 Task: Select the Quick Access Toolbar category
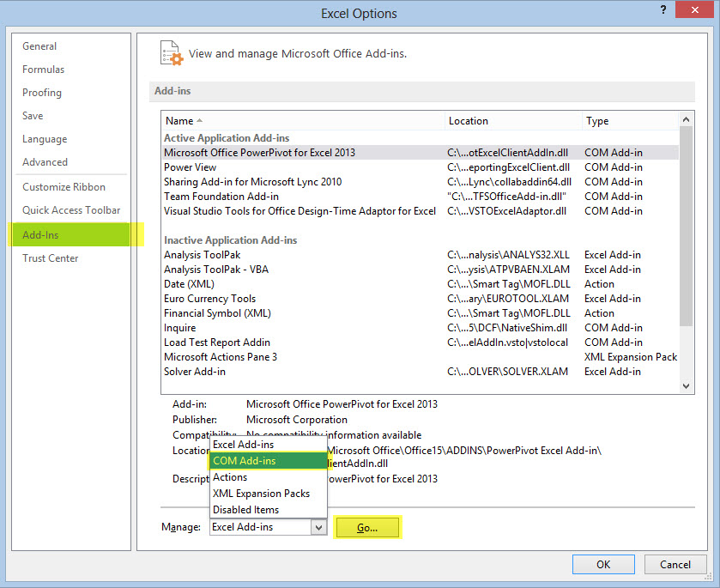(72, 209)
